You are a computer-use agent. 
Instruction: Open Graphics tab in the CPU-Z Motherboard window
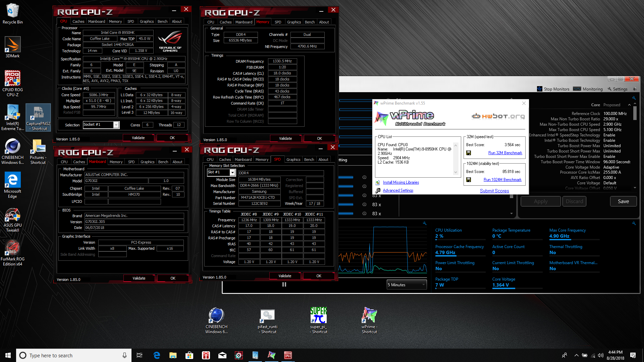[147, 162]
